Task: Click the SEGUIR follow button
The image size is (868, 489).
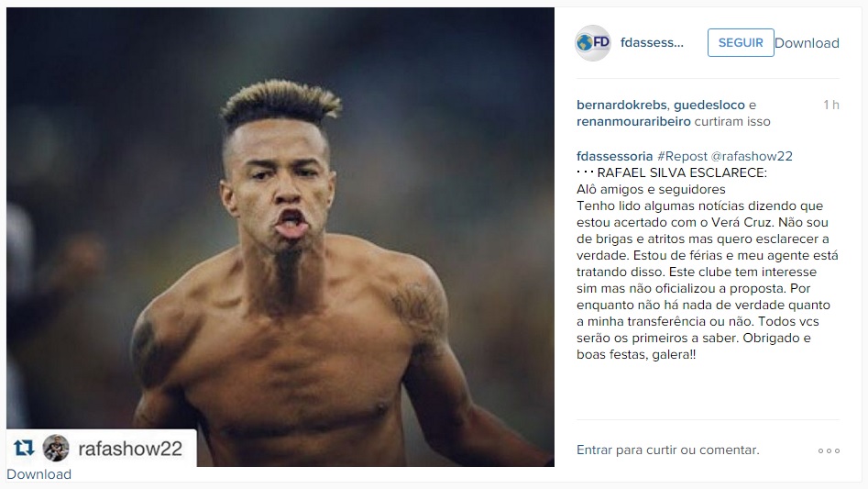Action: click(x=741, y=42)
